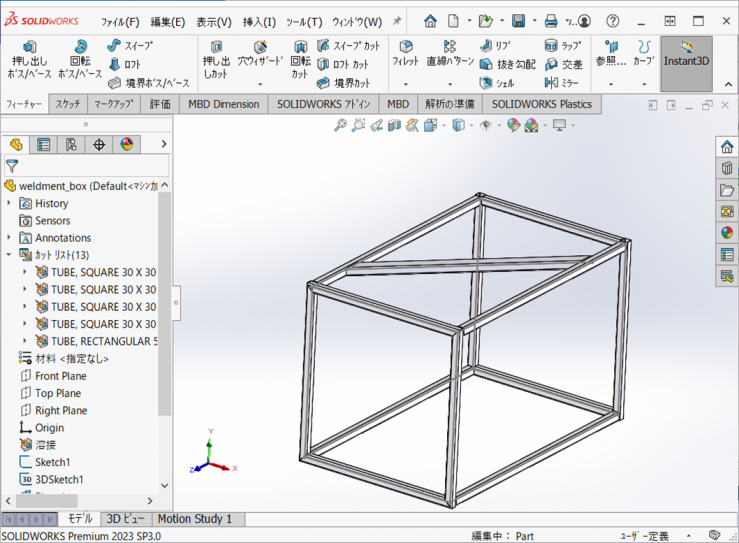Collapse the カットリスト(13) folder
Image resolution: width=739 pixels, height=543 pixels.
pyautogui.click(x=10, y=255)
